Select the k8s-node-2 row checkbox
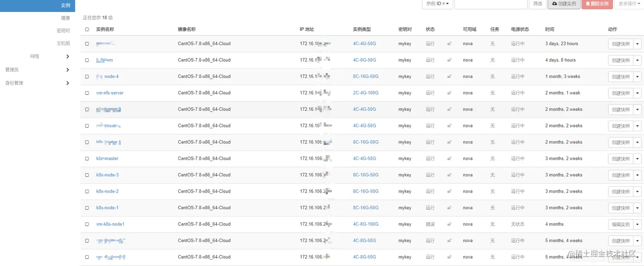Viewport: 644px width, 266px height. tap(87, 191)
